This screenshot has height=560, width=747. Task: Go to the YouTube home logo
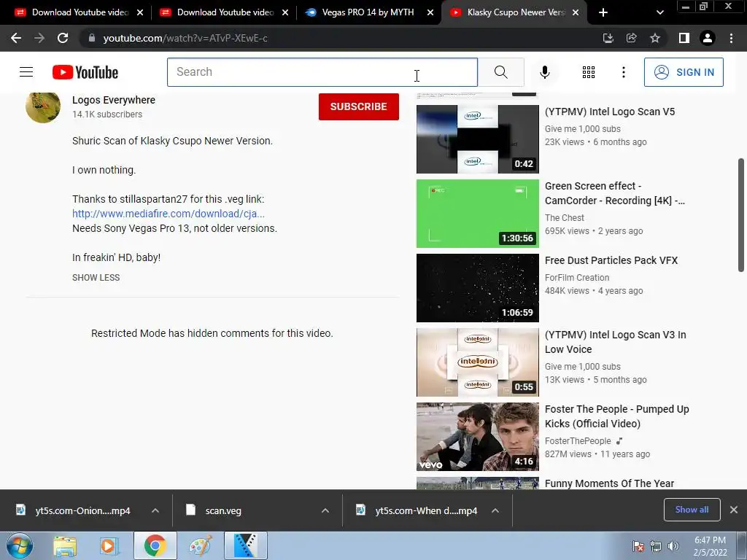pyautogui.click(x=85, y=72)
